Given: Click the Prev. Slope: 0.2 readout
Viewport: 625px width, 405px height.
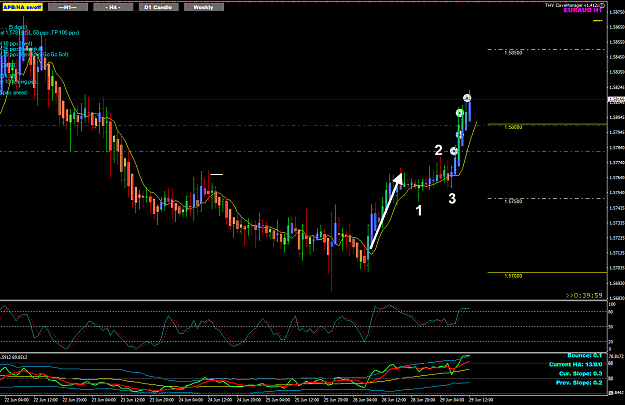Looking at the screenshot, I should click(x=579, y=383).
